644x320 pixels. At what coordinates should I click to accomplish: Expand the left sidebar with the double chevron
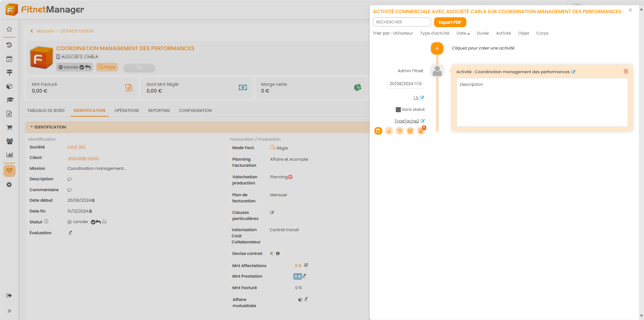(x=9, y=311)
